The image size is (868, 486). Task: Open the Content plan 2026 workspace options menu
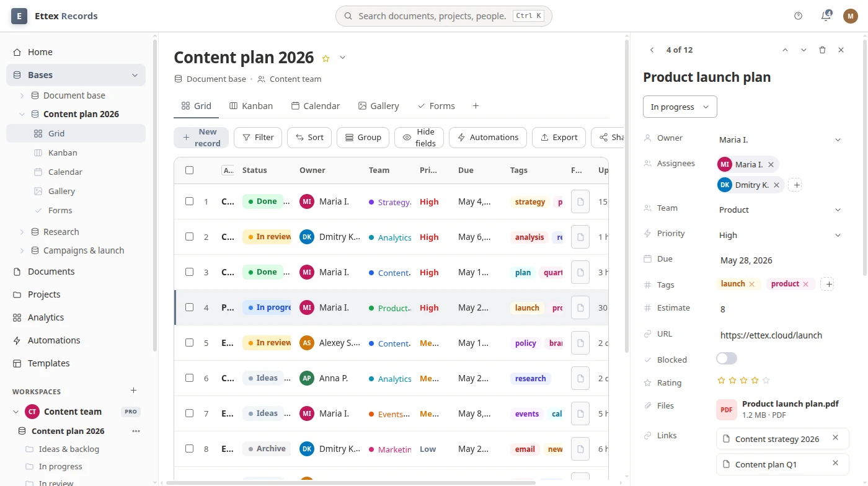point(136,431)
